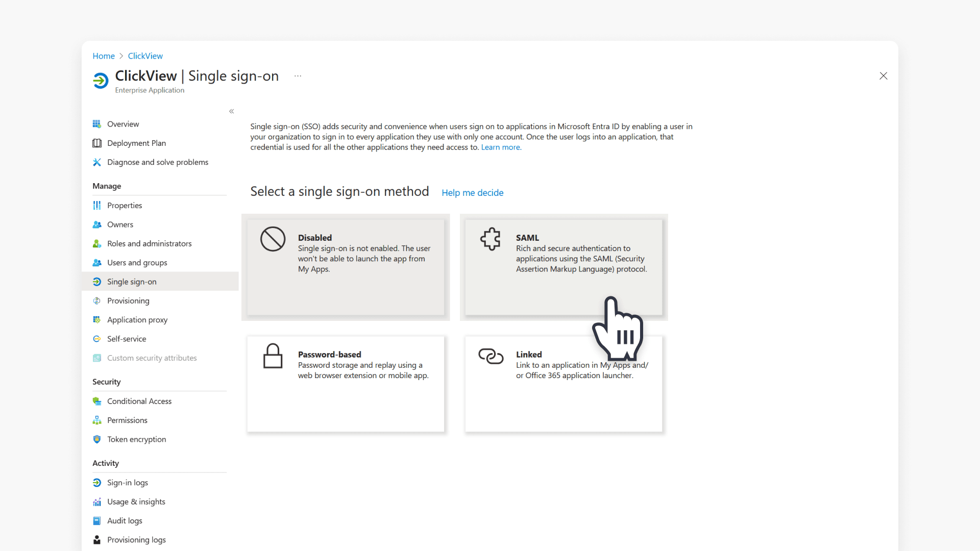Viewport: 980px width, 551px height.
Task: Select Conditional Access under Security
Action: click(139, 402)
